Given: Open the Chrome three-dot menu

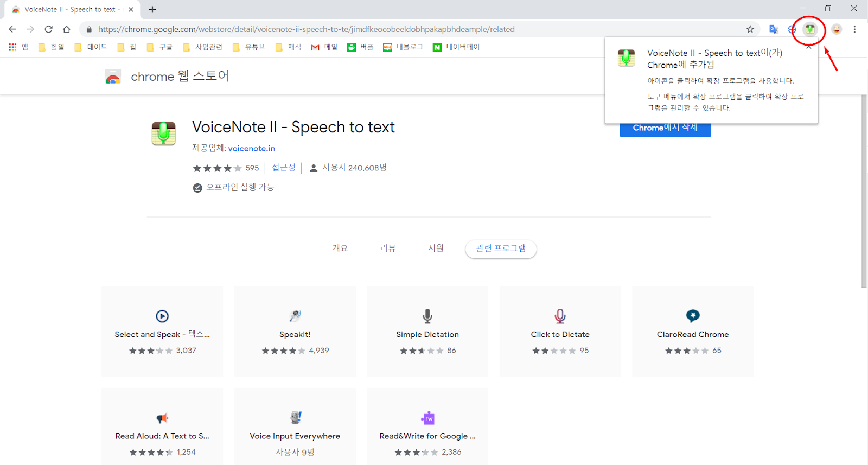Looking at the screenshot, I should pos(854,29).
